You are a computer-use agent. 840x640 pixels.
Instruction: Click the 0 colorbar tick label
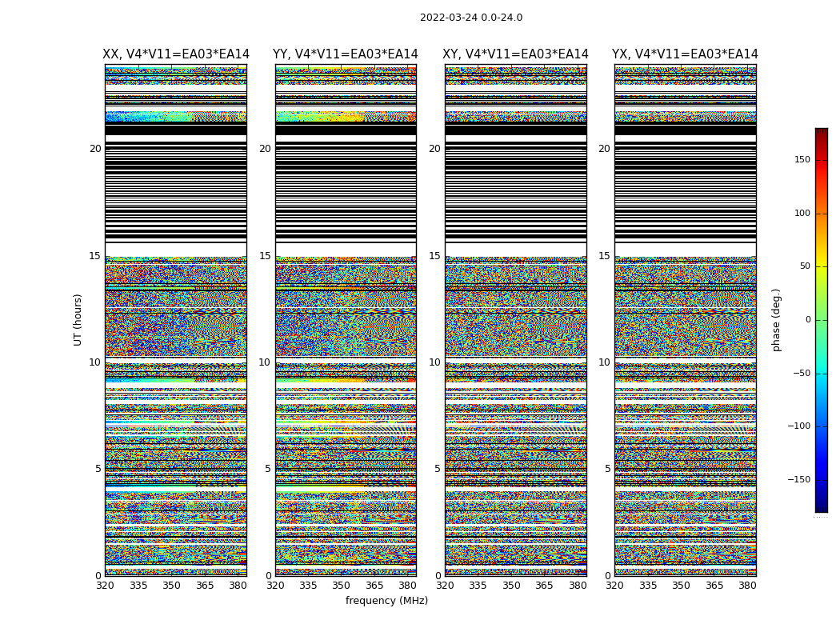[x=808, y=320]
